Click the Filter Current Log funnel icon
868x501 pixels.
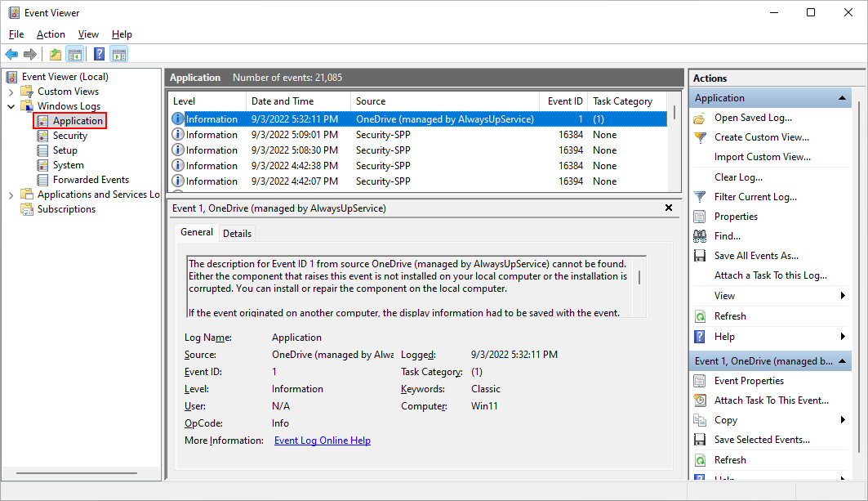[x=700, y=197]
